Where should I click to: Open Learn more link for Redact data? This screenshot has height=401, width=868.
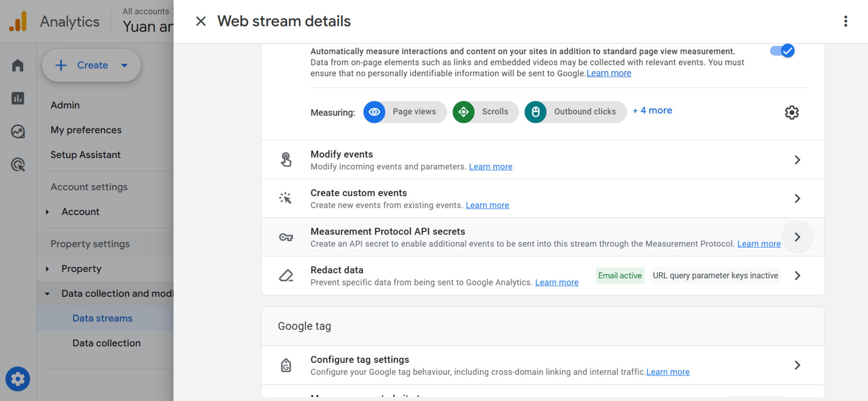click(556, 282)
